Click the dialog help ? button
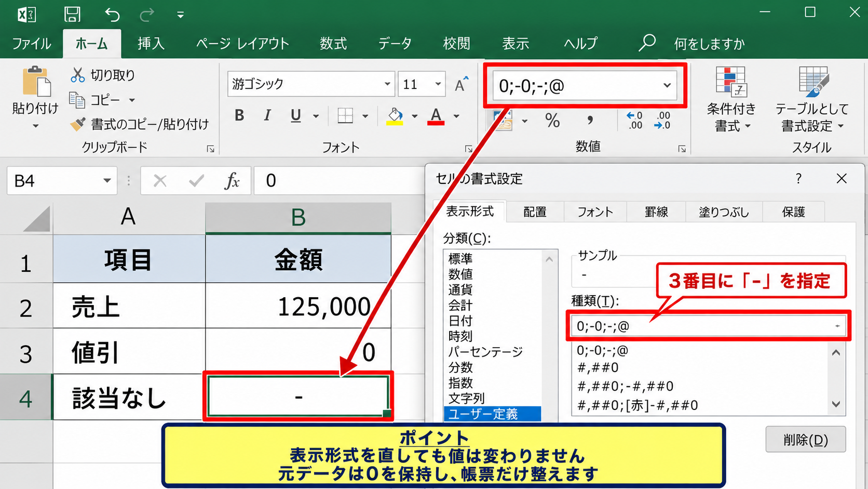 [798, 179]
